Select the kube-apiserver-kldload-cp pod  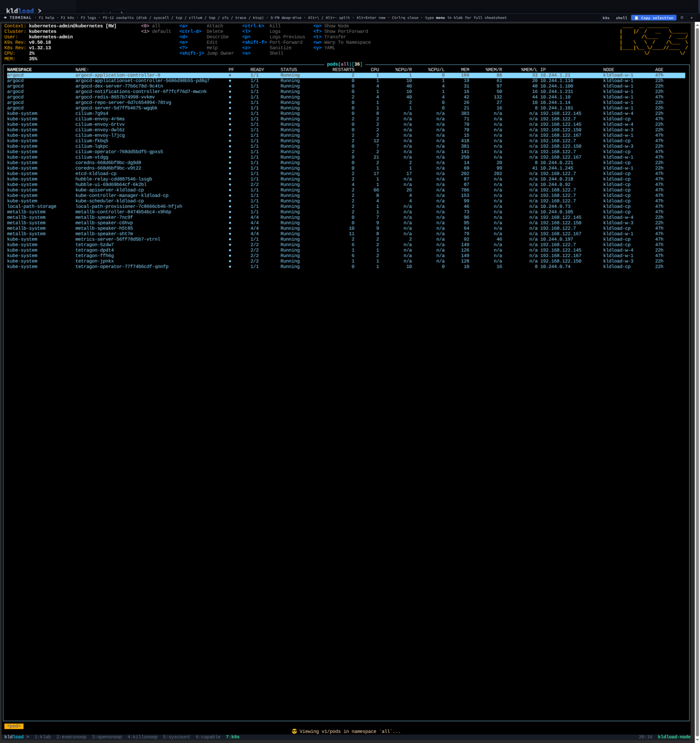point(346,190)
